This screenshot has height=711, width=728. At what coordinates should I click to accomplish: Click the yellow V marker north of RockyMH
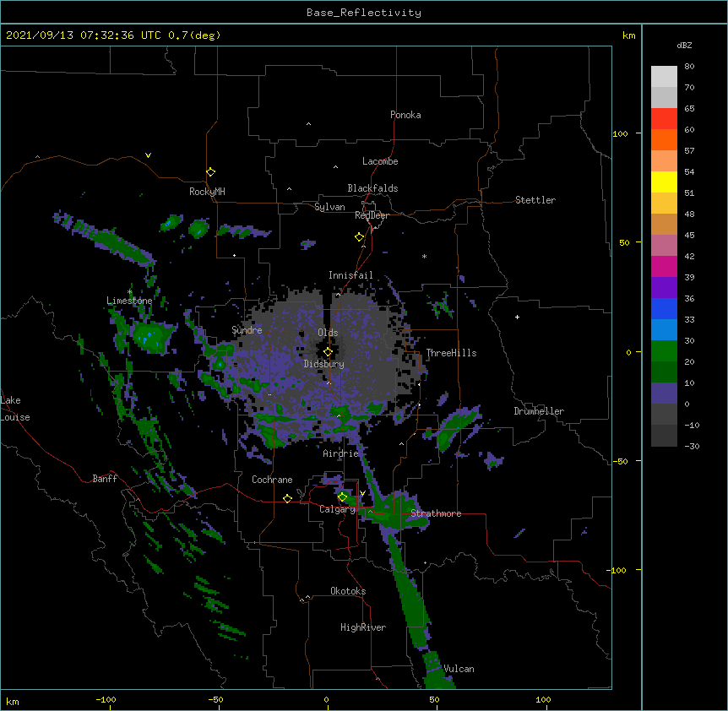(148, 155)
